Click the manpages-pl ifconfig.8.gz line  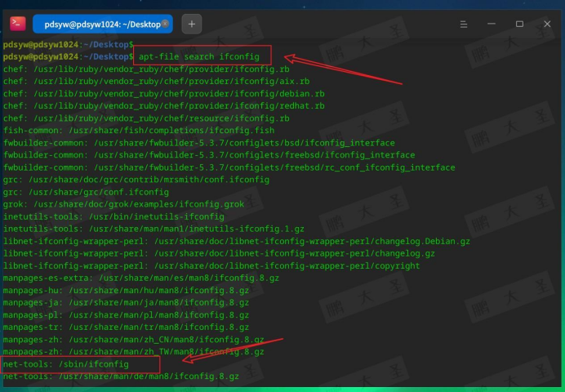coord(126,315)
